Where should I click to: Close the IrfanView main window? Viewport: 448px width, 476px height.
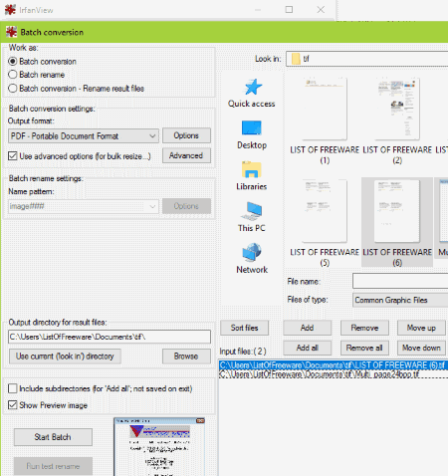coord(321,10)
